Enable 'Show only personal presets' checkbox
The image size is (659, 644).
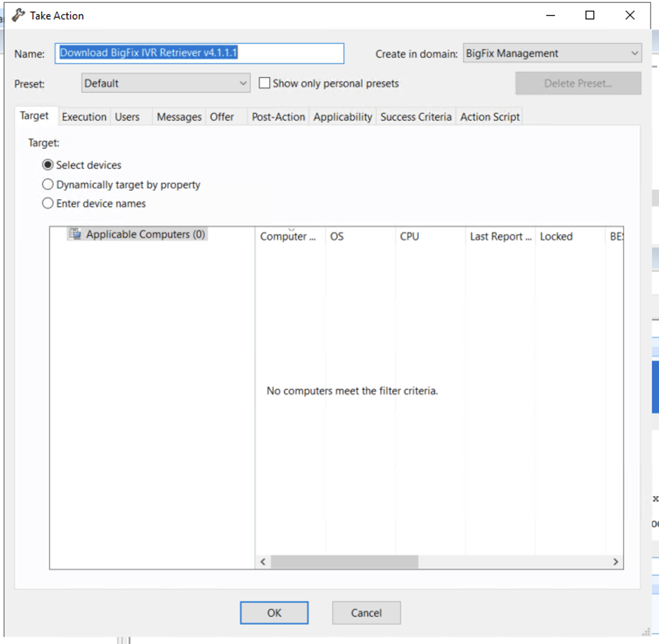(264, 83)
